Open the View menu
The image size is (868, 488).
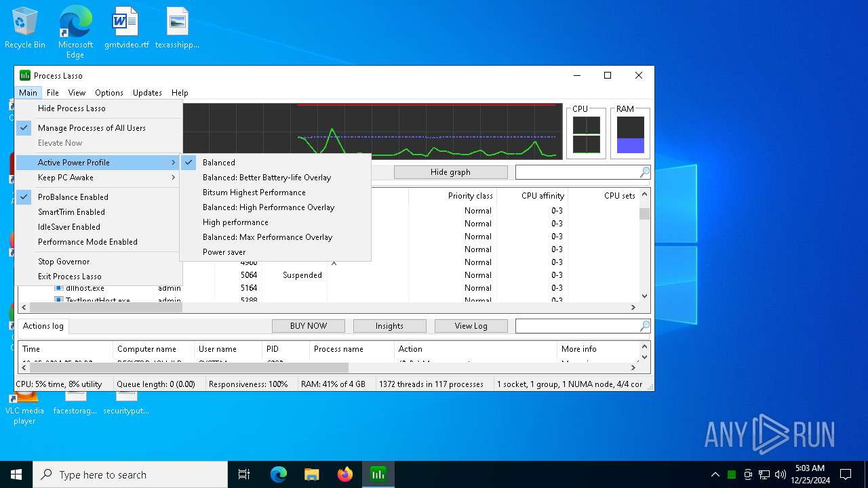coord(77,93)
